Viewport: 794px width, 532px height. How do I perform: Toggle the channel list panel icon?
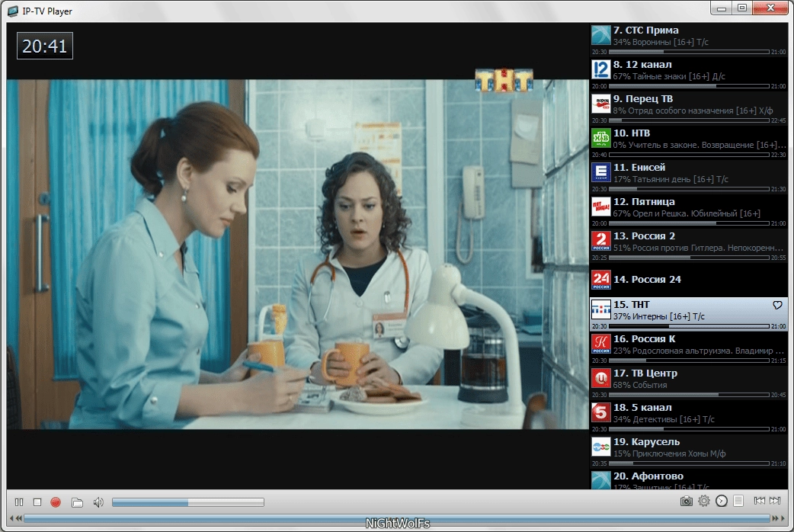coord(738,501)
